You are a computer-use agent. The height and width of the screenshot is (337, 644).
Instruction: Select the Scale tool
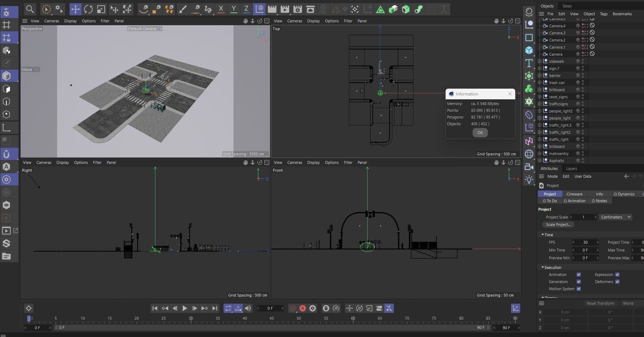coord(101,9)
